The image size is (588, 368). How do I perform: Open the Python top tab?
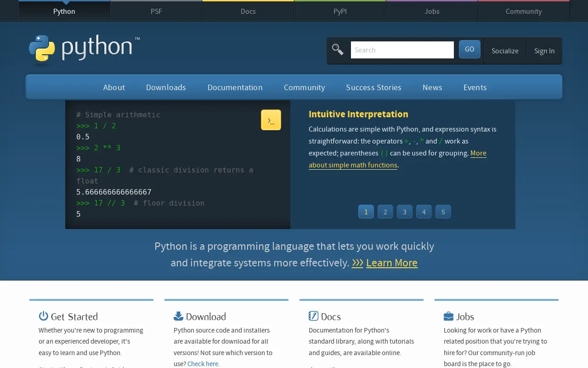coord(64,11)
